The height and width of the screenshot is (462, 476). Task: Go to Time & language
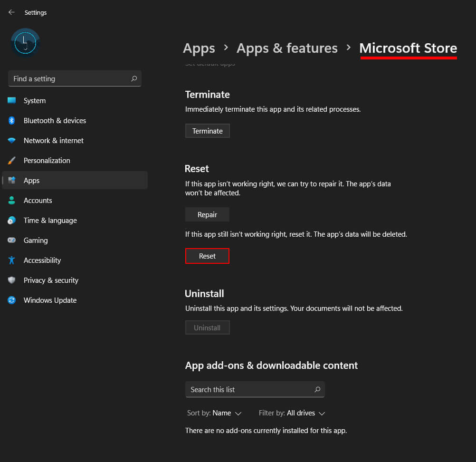[75, 221]
